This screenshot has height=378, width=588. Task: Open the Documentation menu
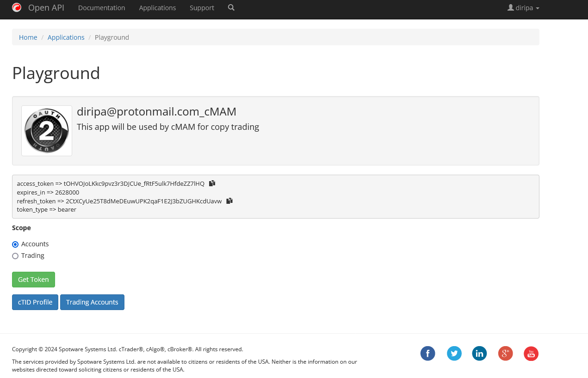pyautogui.click(x=102, y=8)
